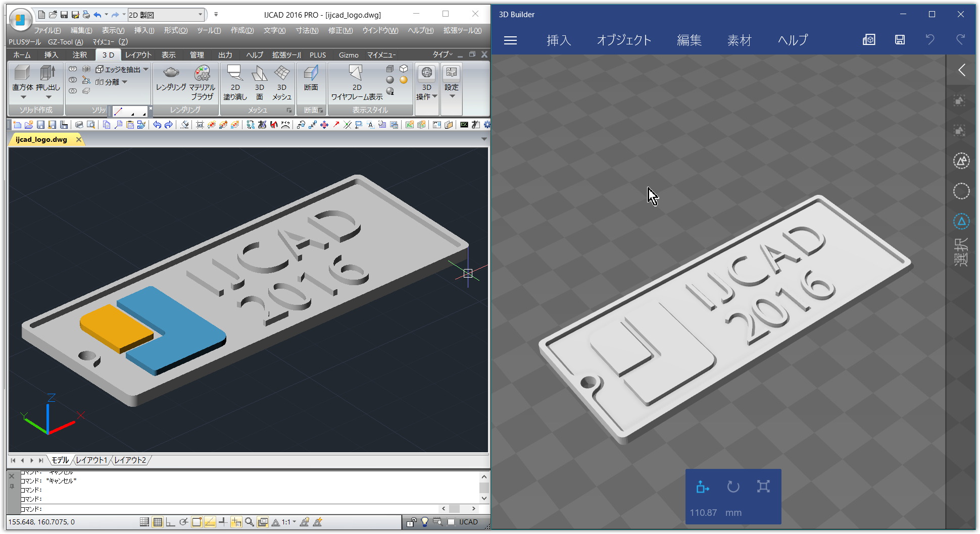
Task: Choose 2D ワイヤフレーム表示 visual style
Action: point(357,82)
